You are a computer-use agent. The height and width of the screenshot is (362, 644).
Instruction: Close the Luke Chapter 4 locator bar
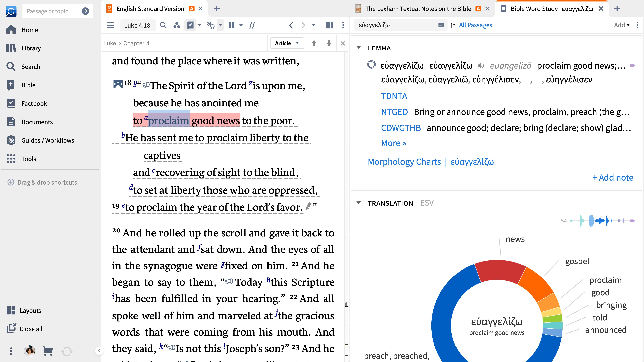tap(343, 43)
